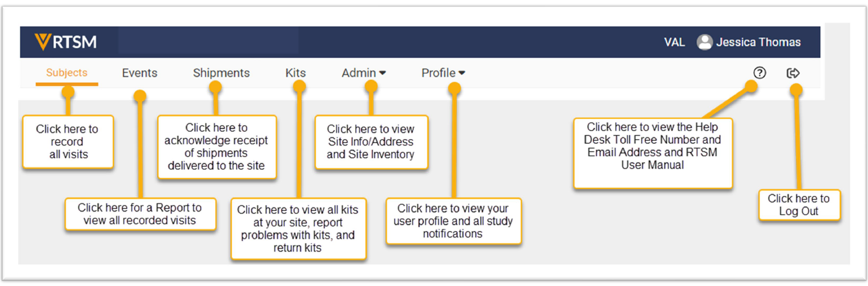The image size is (868, 286).
Task: Select the 'record all visits' callout box
Action: point(68,142)
